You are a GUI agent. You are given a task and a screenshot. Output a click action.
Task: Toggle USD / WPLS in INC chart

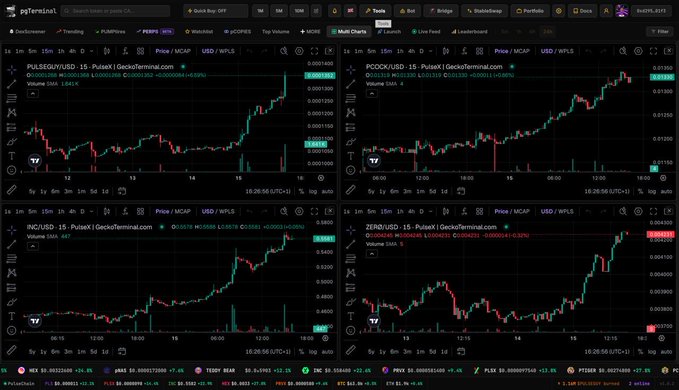point(218,211)
